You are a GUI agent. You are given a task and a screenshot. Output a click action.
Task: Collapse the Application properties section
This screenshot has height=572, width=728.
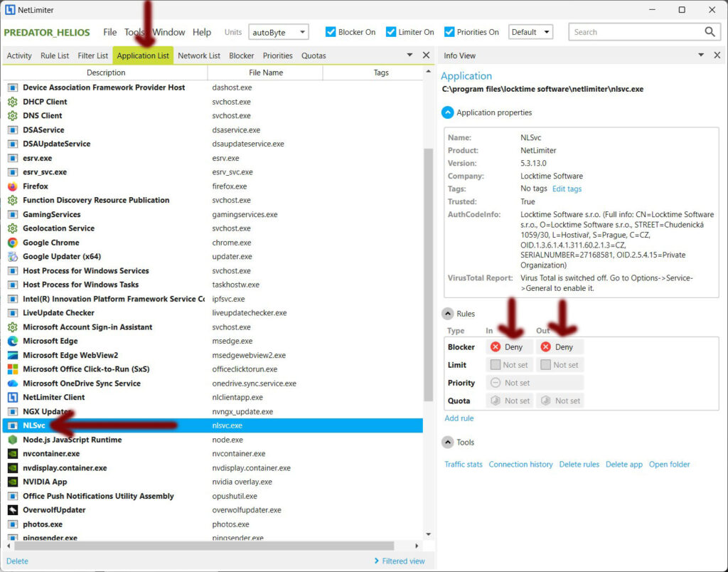[x=448, y=112]
